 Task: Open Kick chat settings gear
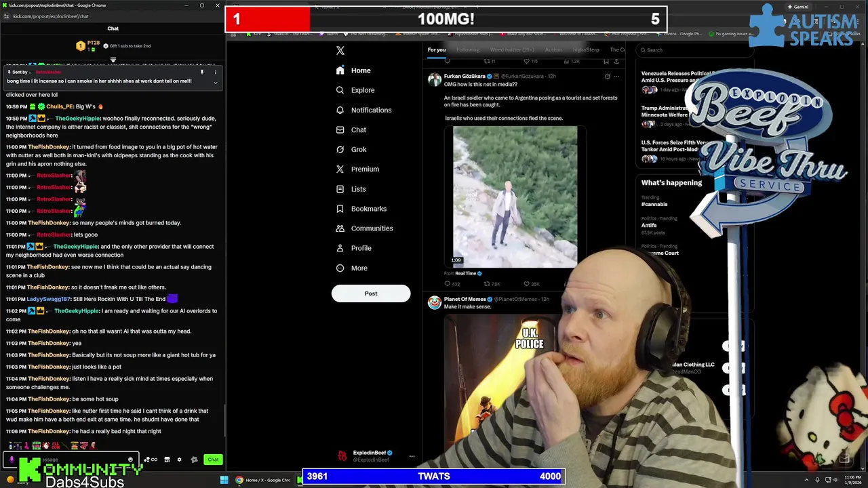pos(179,460)
